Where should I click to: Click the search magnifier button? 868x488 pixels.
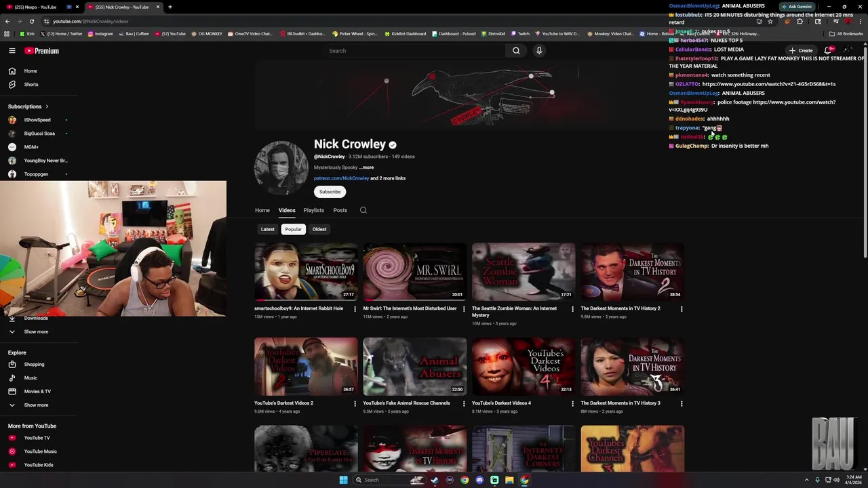click(516, 51)
